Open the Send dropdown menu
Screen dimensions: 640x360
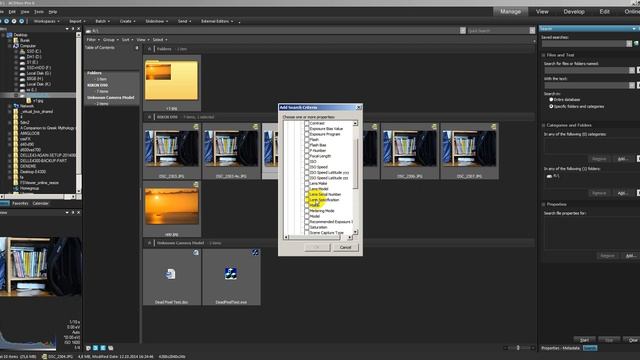click(x=184, y=21)
